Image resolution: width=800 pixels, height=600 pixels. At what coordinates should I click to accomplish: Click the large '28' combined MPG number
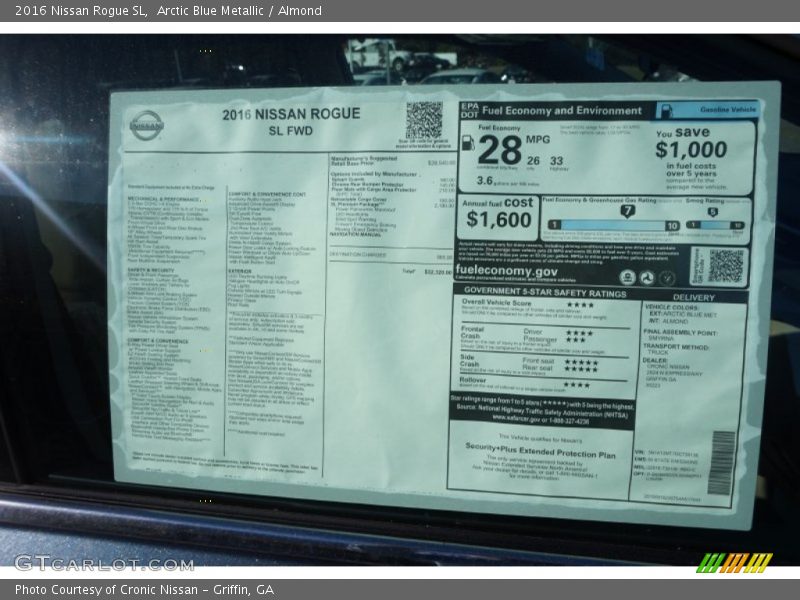tap(500, 151)
